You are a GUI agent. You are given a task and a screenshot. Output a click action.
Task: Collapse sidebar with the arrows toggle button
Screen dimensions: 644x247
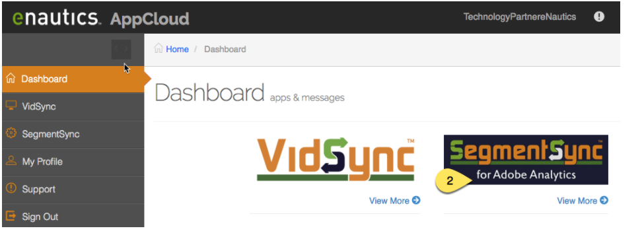[121, 50]
